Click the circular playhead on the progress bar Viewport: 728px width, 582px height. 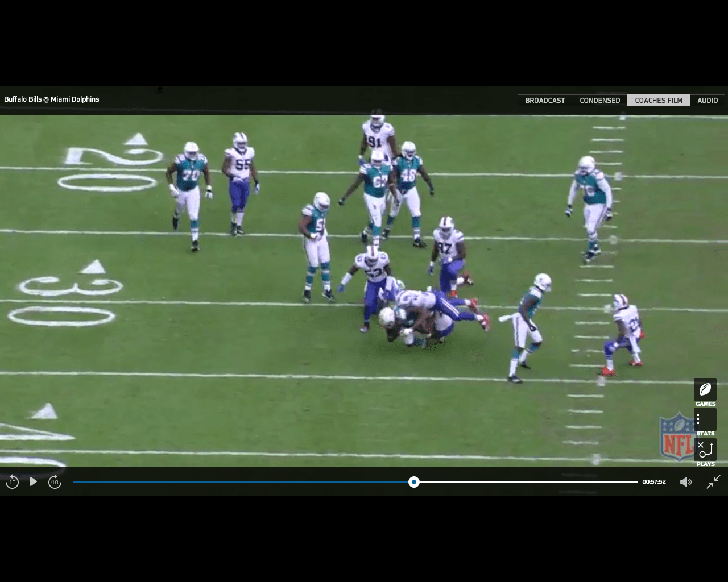pos(414,482)
